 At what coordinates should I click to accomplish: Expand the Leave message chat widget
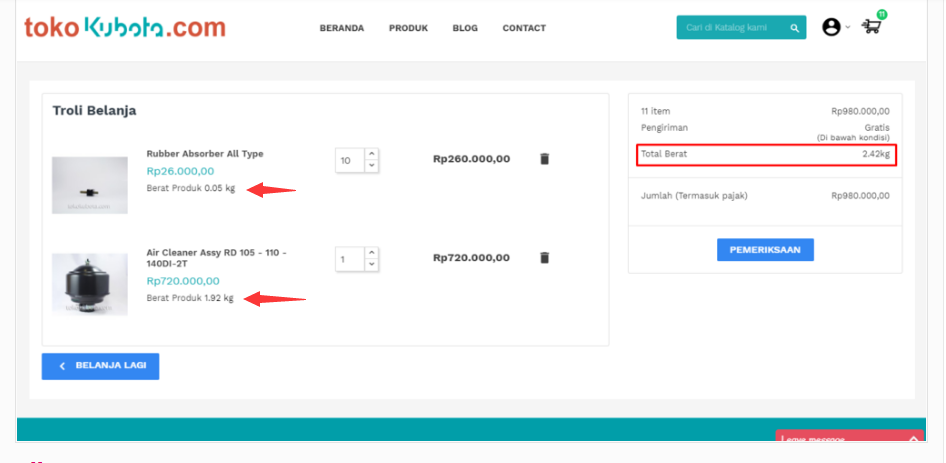849,436
